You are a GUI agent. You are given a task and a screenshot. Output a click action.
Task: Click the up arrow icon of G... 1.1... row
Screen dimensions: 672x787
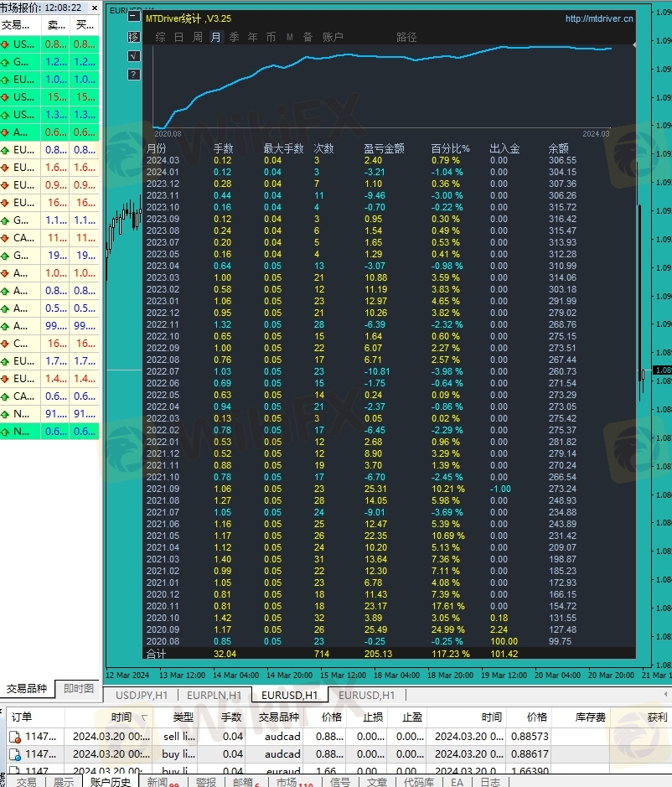tap(5, 220)
